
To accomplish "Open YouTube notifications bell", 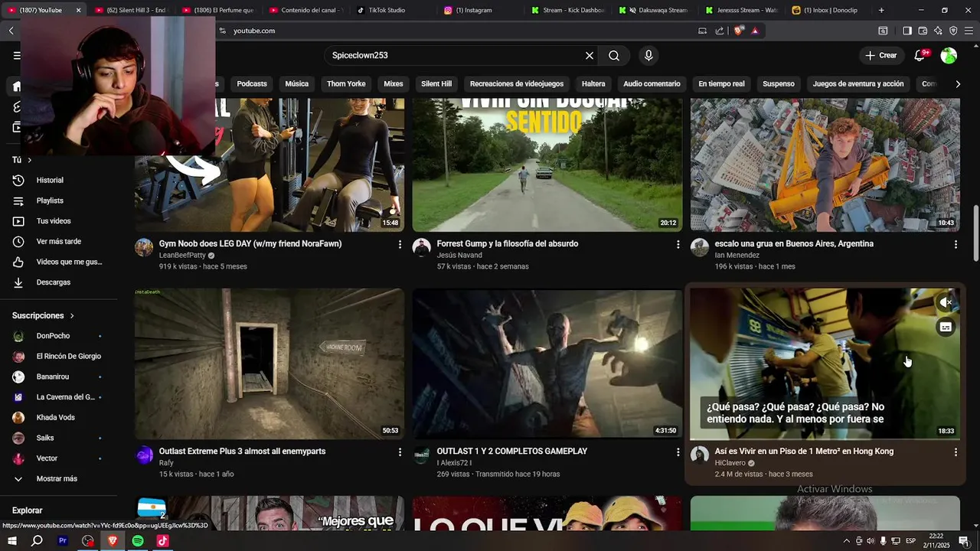I will [920, 55].
